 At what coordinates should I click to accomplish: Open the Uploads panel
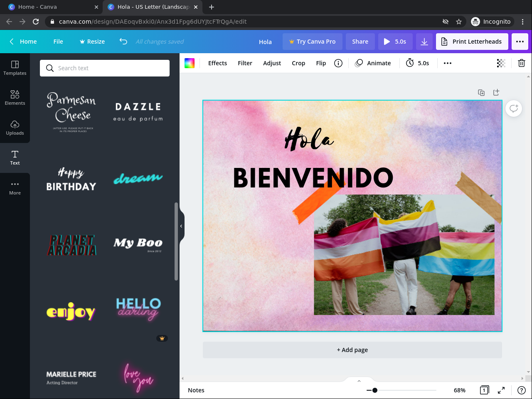15,128
